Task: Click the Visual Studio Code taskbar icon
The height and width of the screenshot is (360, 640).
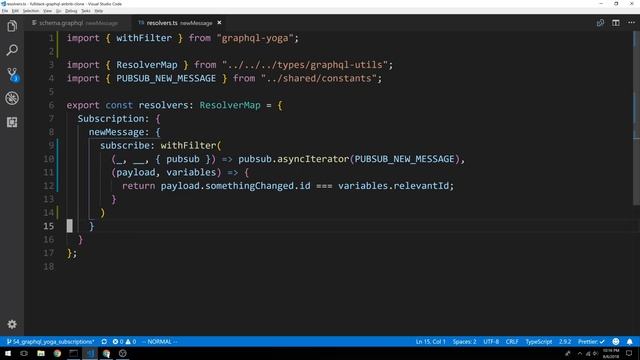Action: (x=90, y=353)
